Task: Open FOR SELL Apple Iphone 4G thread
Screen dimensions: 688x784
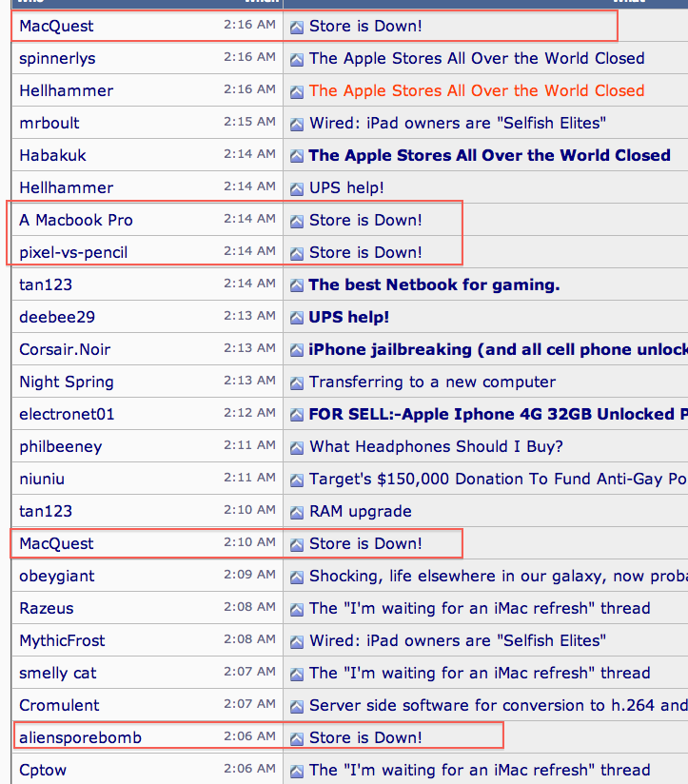Action: (x=499, y=414)
